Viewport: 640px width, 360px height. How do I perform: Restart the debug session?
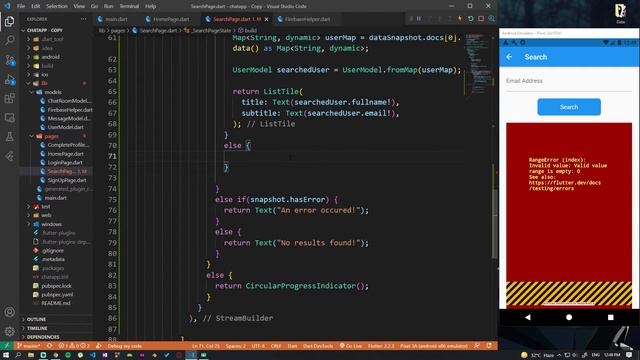click(x=471, y=19)
